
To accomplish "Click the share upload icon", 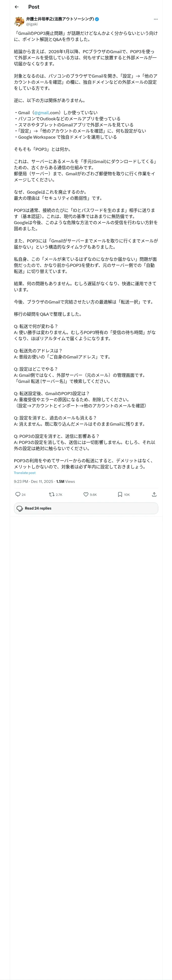I will [x=154, y=494].
